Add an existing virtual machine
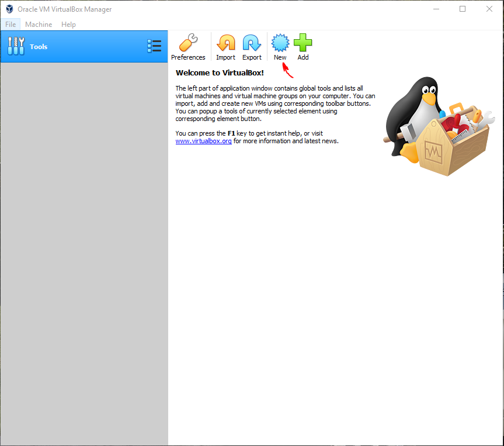 (303, 47)
